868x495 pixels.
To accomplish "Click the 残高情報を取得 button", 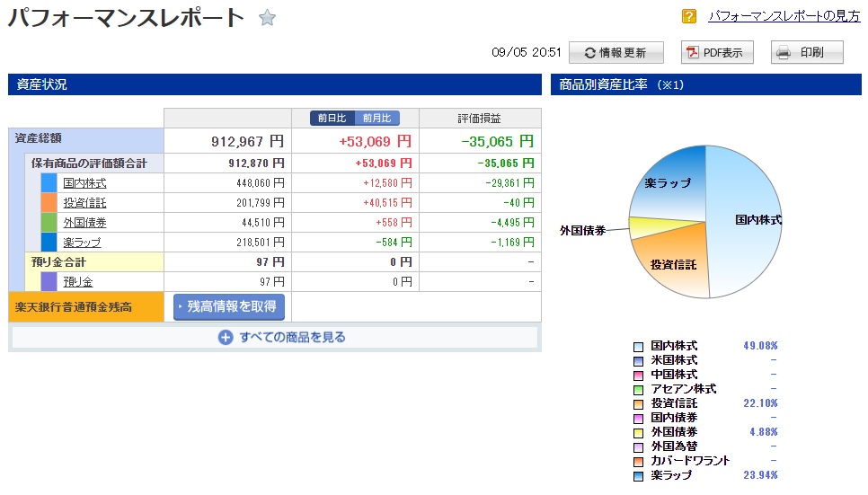I will coord(229,306).
